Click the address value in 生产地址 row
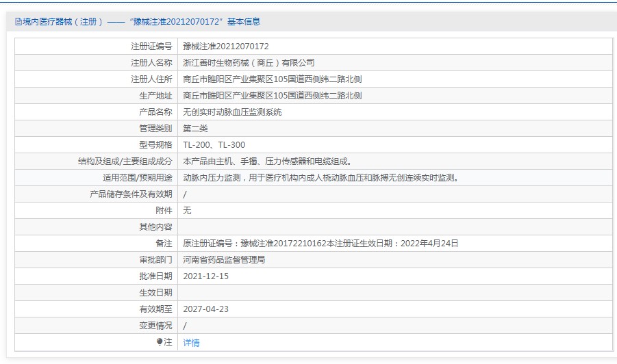Viewport: 617px width, 364px height. point(272,96)
